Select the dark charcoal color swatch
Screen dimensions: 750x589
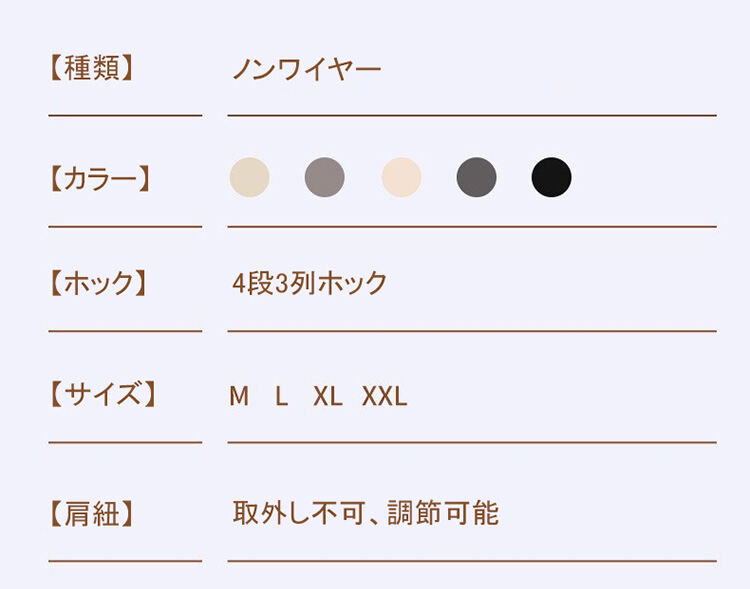[476, 177]
